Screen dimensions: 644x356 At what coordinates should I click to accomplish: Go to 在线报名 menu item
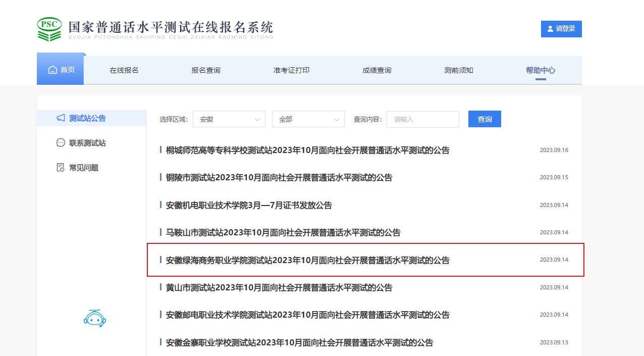124,70
